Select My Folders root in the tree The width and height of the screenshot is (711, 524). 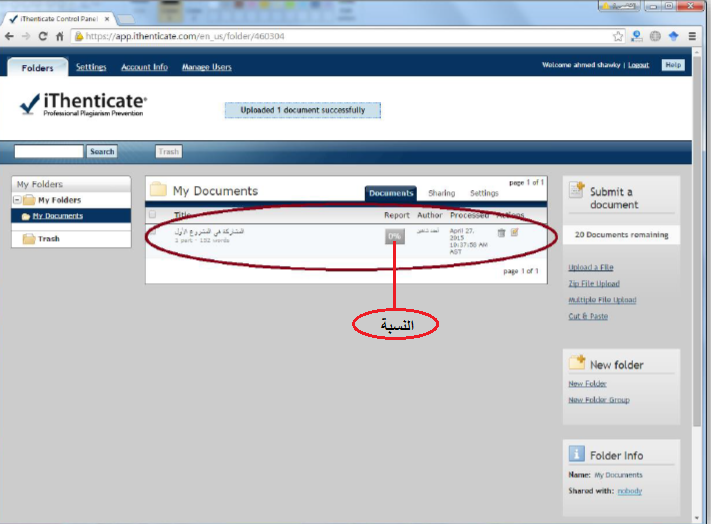(59, 200)
